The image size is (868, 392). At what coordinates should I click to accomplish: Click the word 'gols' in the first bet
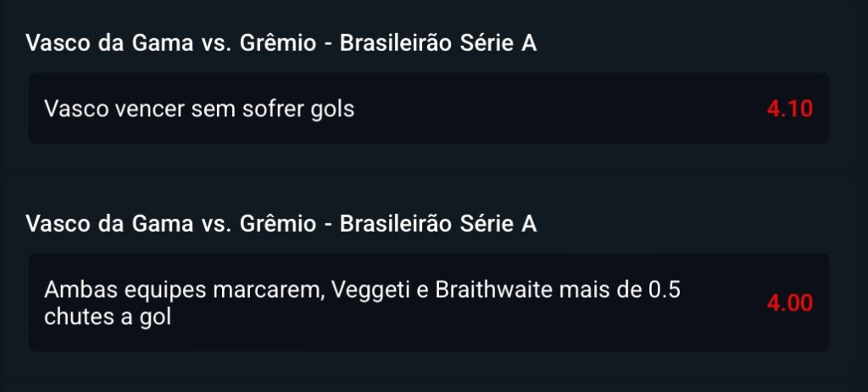click(x=331, y=109)
